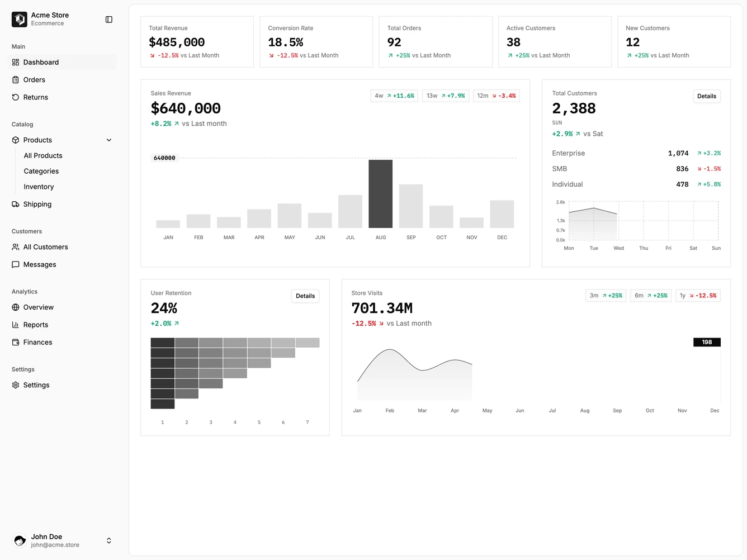Click the Enterprise customers row label
Viewport: 747px width, 560px height.
(569, 153)
